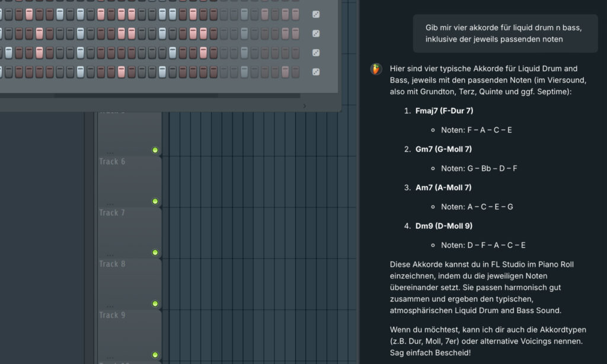Click the dice icon on the topmost fully visible sequencer row

click(316, 14)
